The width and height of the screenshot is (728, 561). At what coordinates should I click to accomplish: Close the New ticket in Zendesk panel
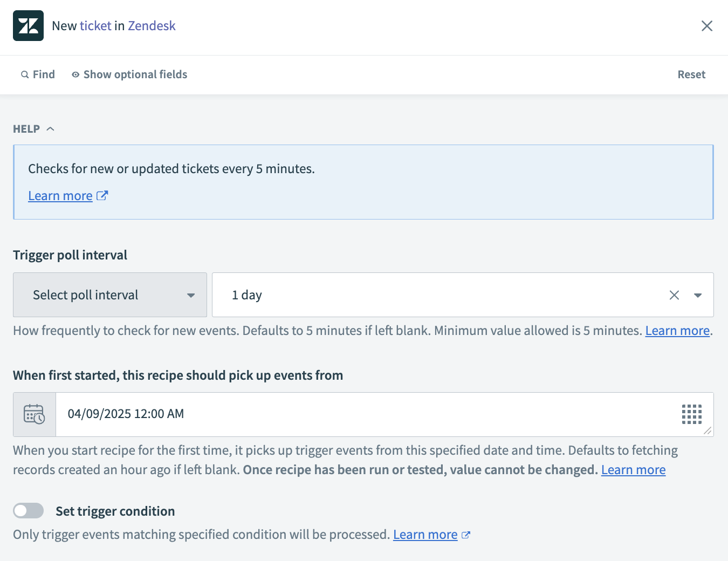click(x=706, y=26)
